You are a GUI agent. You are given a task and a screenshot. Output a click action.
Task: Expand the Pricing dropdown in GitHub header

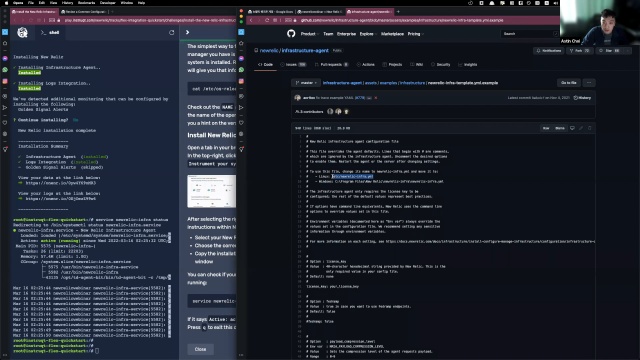[416, 34]
